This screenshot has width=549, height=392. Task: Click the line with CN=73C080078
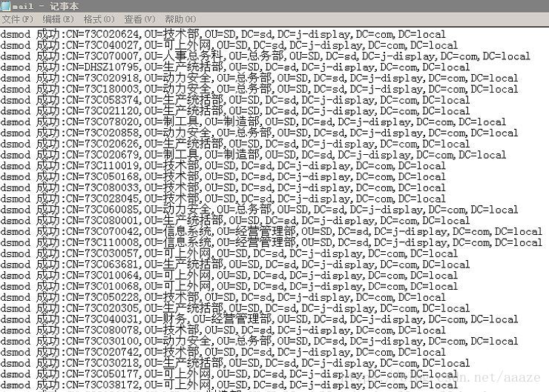223,330
